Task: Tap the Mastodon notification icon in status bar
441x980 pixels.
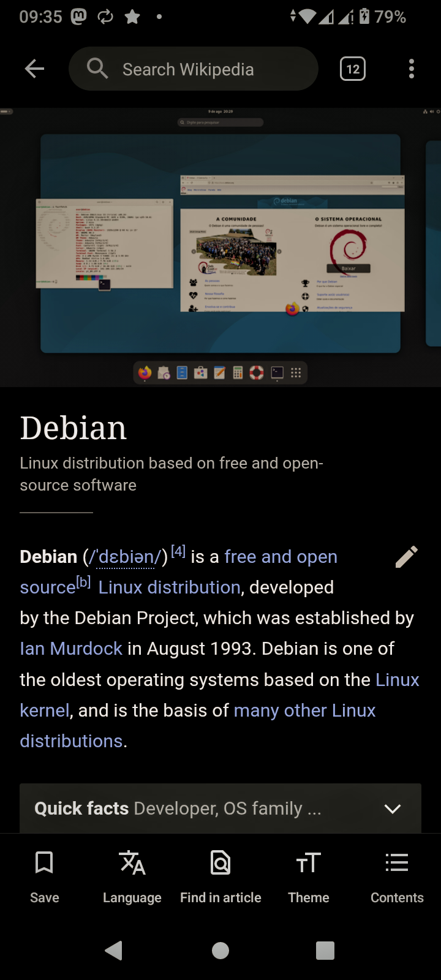Action: point(79,17)
